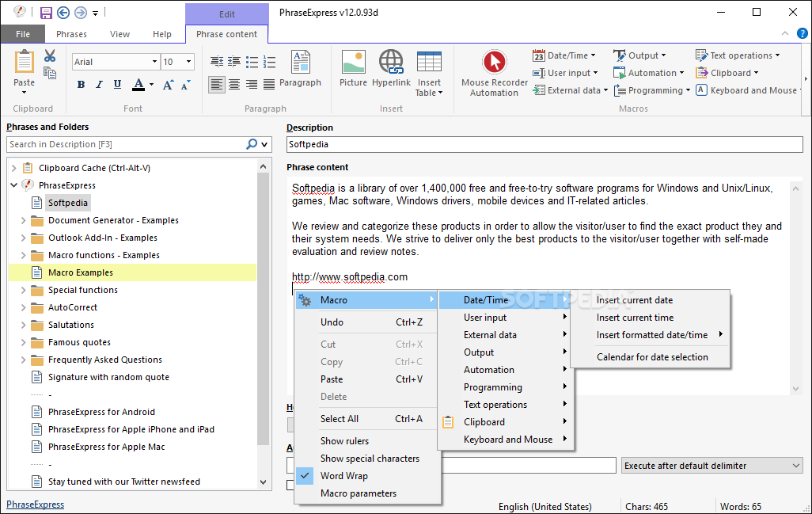Screen dimensions: 812x514
Task: Center align the text
Action: [x=234, y=85]
